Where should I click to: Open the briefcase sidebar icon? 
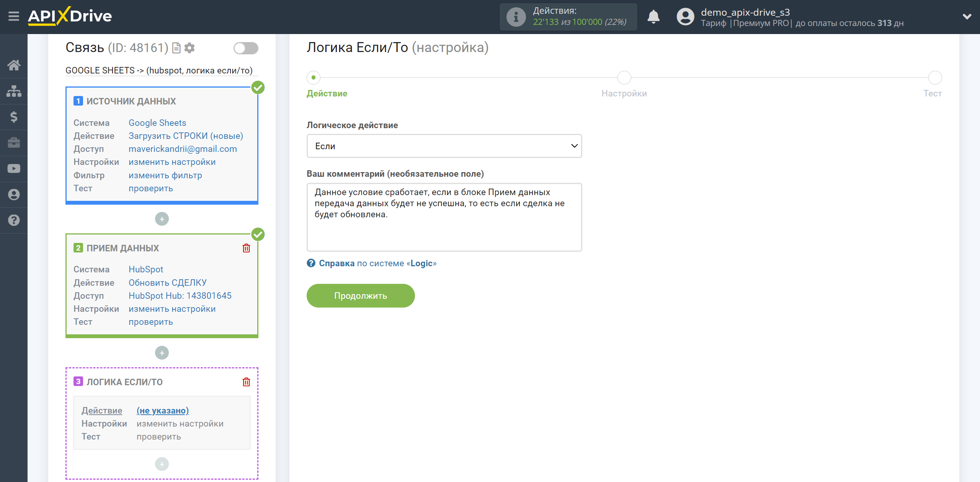click(x=14, y=143)
